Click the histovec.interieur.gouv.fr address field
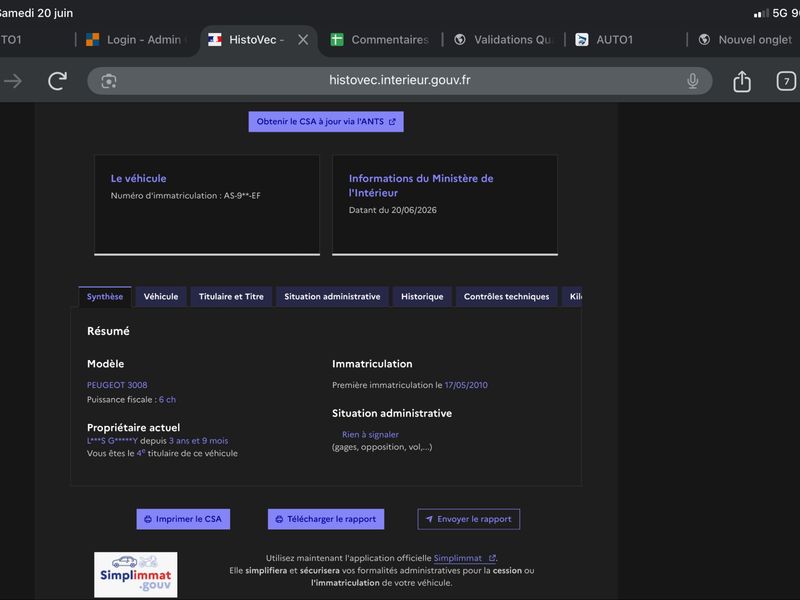This screenshot has height=600, width=800. pos(399,81)
